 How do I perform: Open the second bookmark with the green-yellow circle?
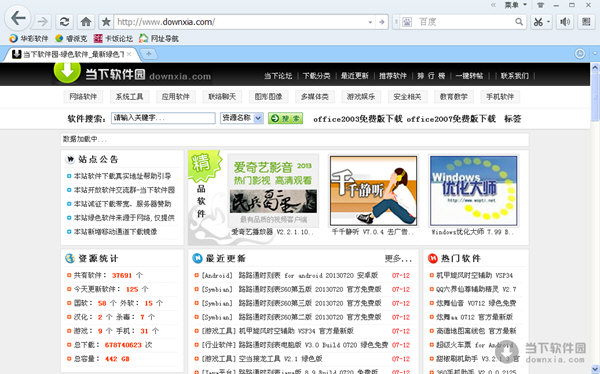[x=71, y=39]
